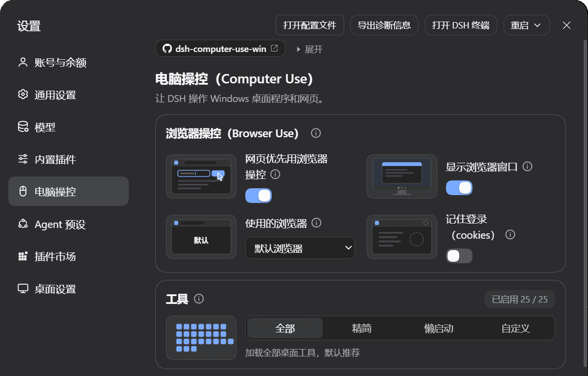Open the 重启 dropdown button
Image resolution: width=588 pixels, height=376 pixels.
click(x=527, y=25)
